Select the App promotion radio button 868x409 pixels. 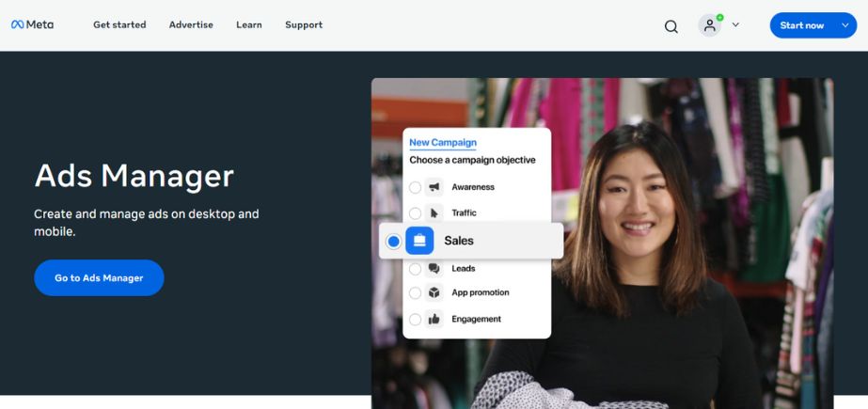415,293
